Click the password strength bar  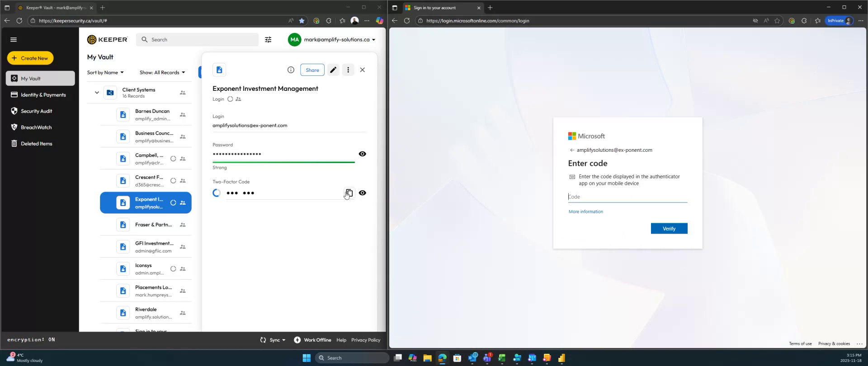point(283,162)
